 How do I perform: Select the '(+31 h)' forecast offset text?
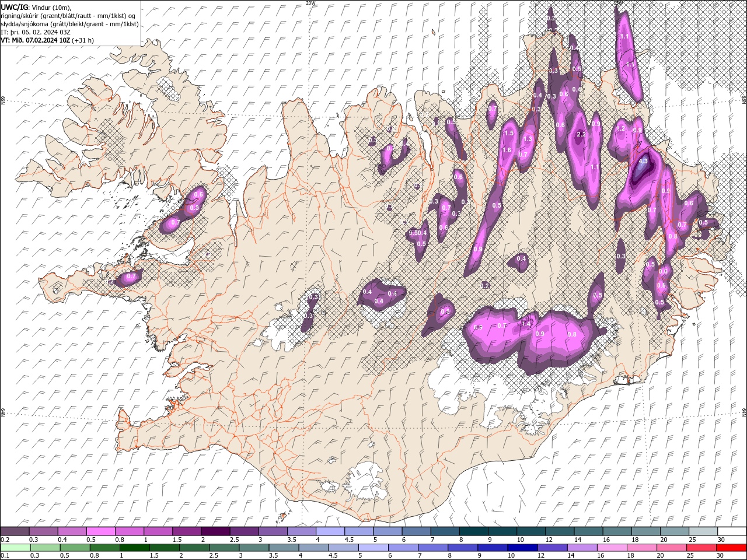[x=83, y=40]
